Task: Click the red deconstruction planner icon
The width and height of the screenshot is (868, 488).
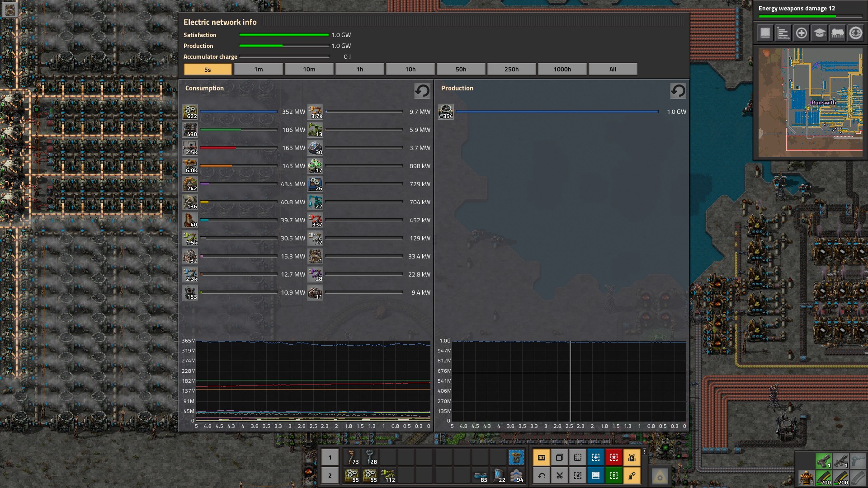Action: click(x=613, y=457)
